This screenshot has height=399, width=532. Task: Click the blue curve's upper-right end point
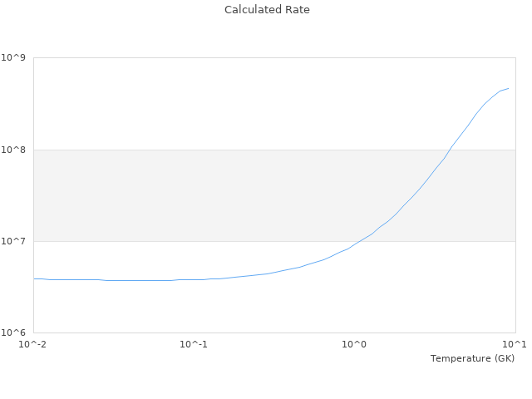pyautogui.click(x=508, y=88)
